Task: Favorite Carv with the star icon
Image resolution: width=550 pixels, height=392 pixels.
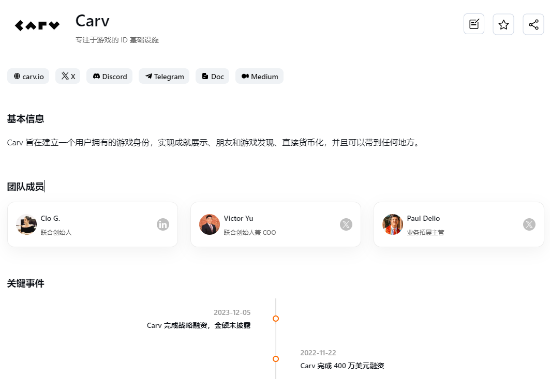Action: pos(503,24)
